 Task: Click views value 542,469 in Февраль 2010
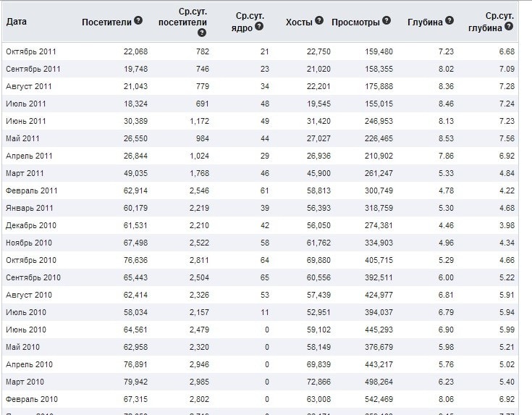tap(376, 399)
